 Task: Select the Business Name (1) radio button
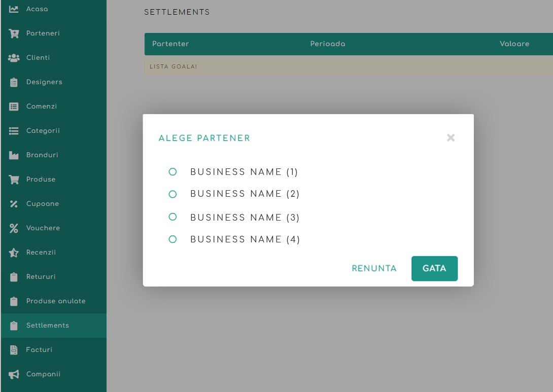point(172,172)
